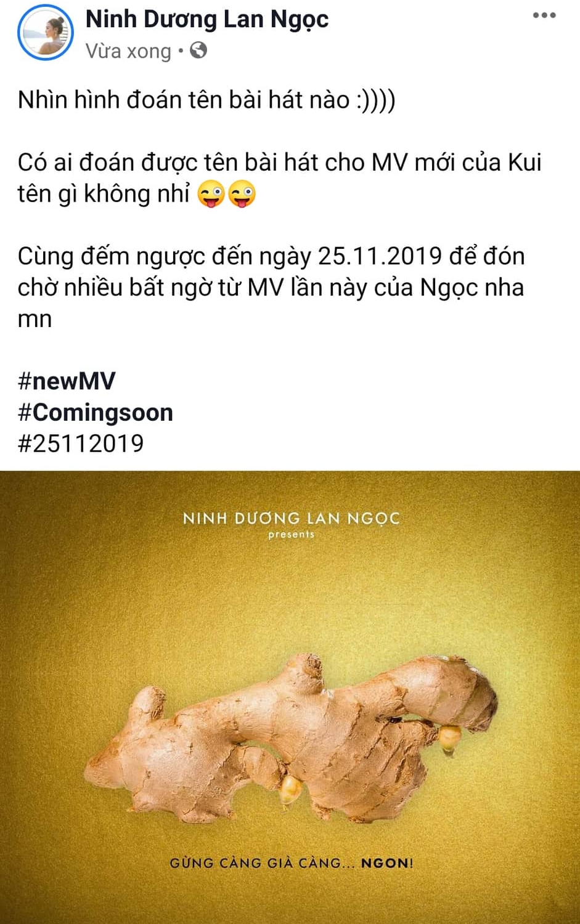Click the small "presents" text in poster
Viewport: 580px width, 924px height.
(292, 535)
